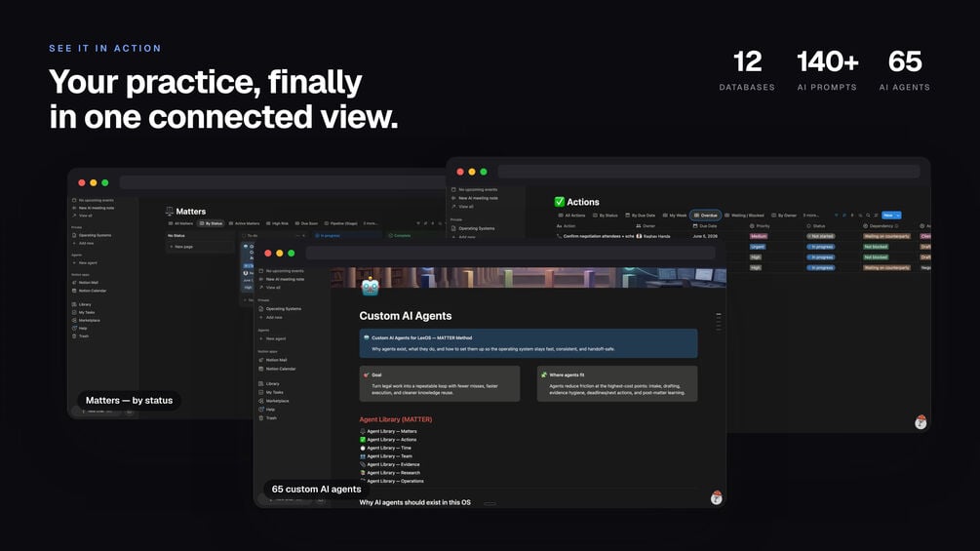Screen dimensions: 980x551
Task: Open Due Soon tab in Matters window
Action: pos(307,223)
